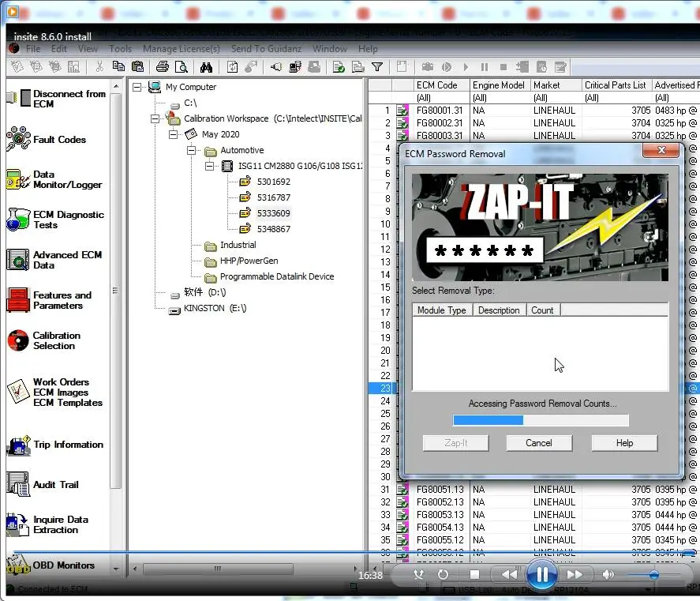Click the binoculars Find toolbar icon
This screenshot has width=700, height=601.
click(206, 67)
